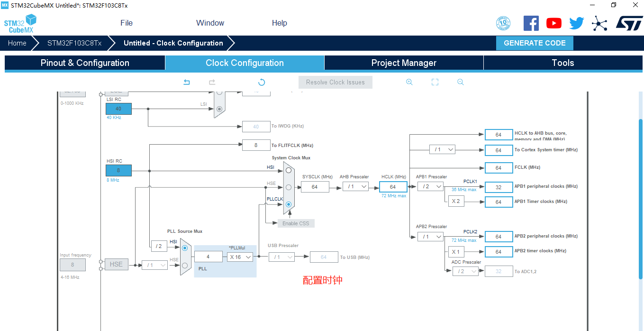
Task: Click the FCLK 64 value box
Action: pos(499,168)
